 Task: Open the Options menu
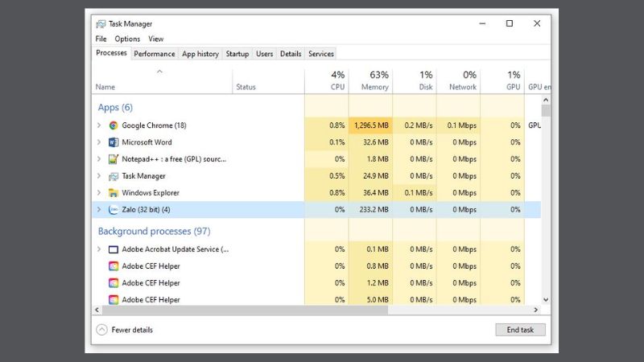pyautogui.click(x=127, y=39)
